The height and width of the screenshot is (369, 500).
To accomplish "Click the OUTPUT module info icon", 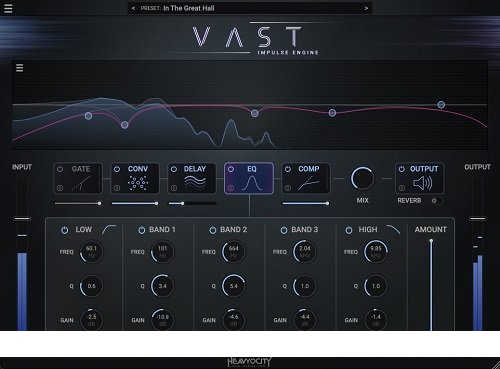I will pos(402,188).
